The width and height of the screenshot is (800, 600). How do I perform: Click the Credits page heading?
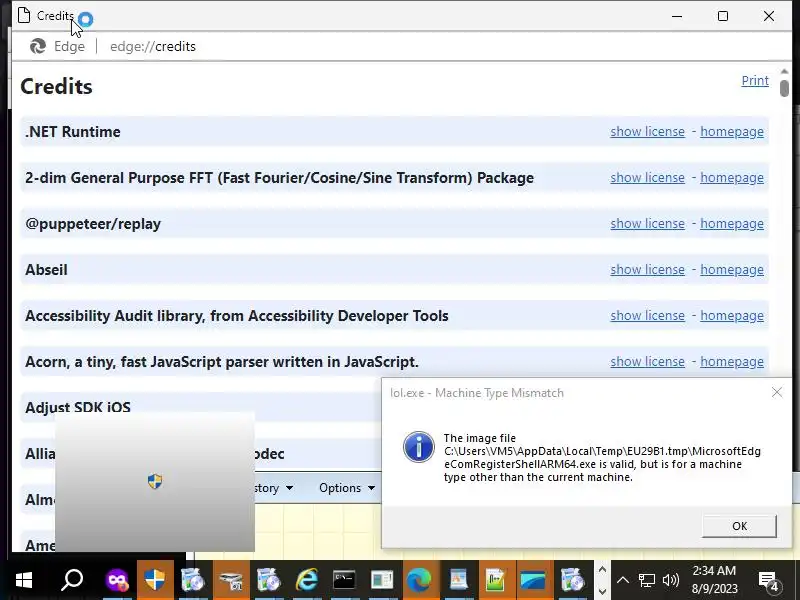[x=57, y=87]
